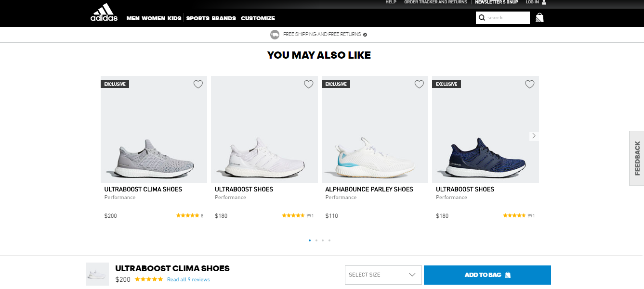Toggle wishlist heart on navy Ultraboost Shoes

(x=530, y=84)
